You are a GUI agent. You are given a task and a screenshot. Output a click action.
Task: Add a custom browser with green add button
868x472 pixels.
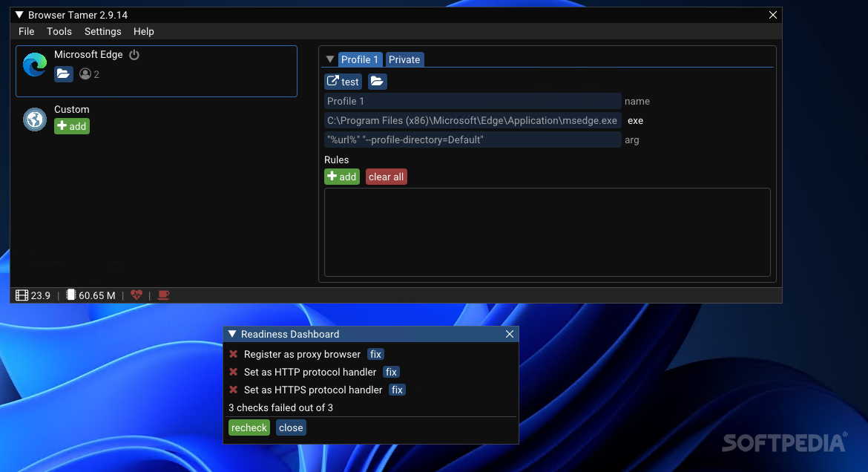pos(72,126)
